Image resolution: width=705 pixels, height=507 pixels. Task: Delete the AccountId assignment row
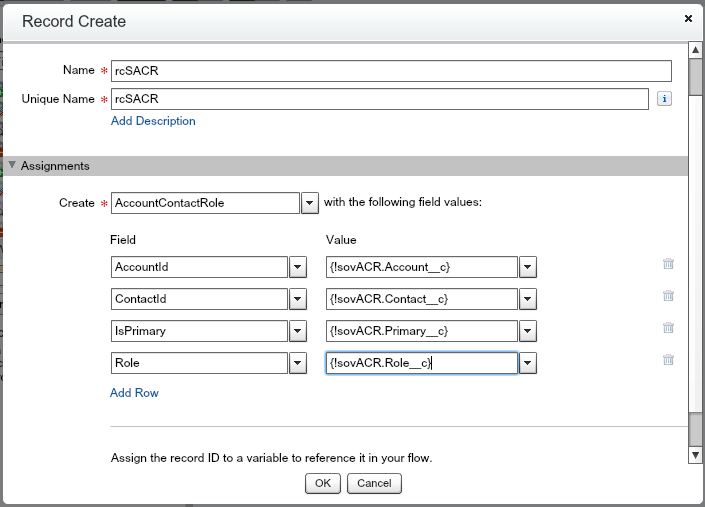[668, 264]
